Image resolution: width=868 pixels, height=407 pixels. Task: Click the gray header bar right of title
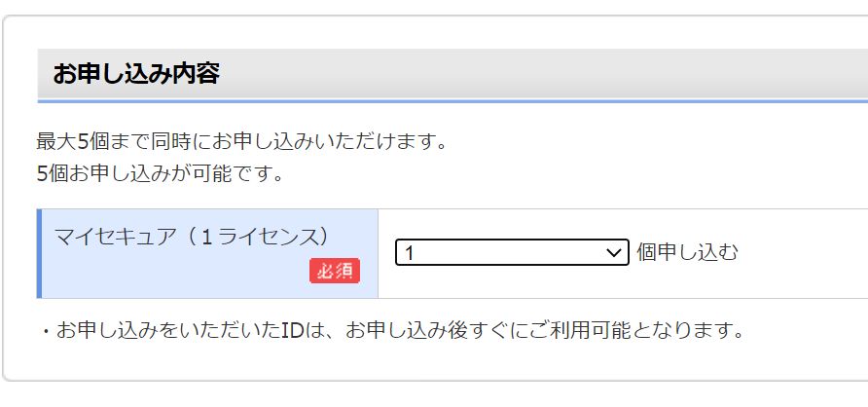click(543, 74)
